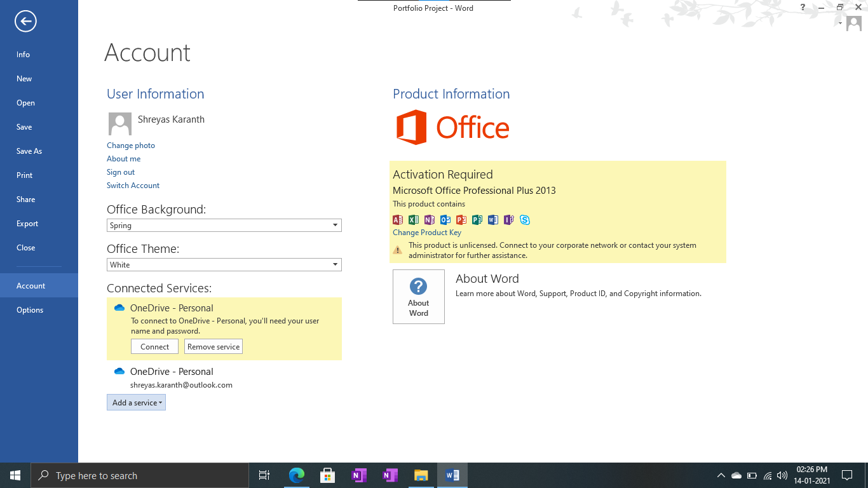Click the Sign out link
868x488 pixels.
[121, 172]
